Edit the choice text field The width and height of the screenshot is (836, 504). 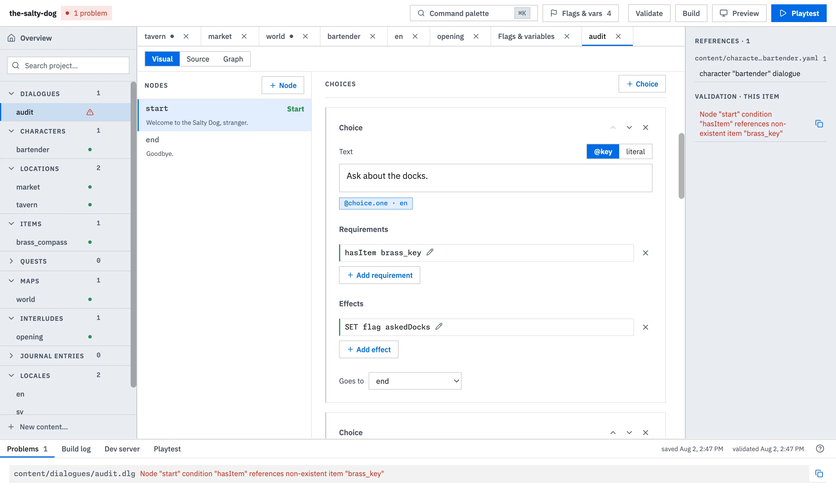coord(495,178)
